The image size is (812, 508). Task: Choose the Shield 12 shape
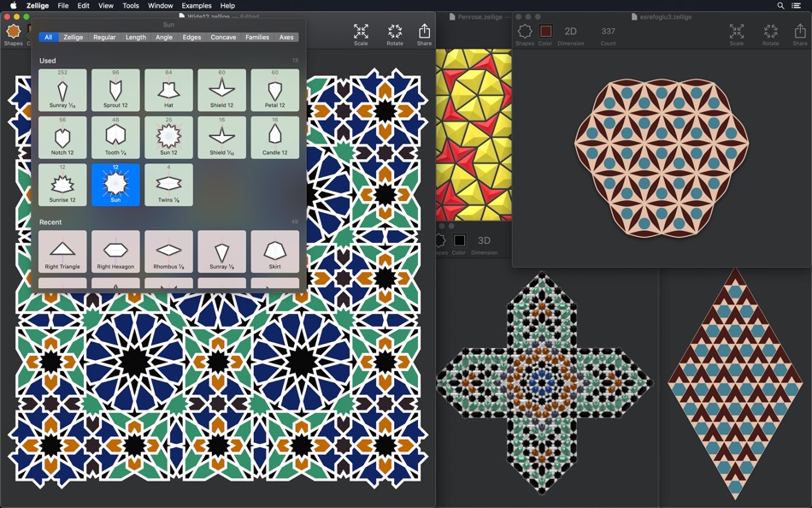pyautogui.click(x=221, y=91)
